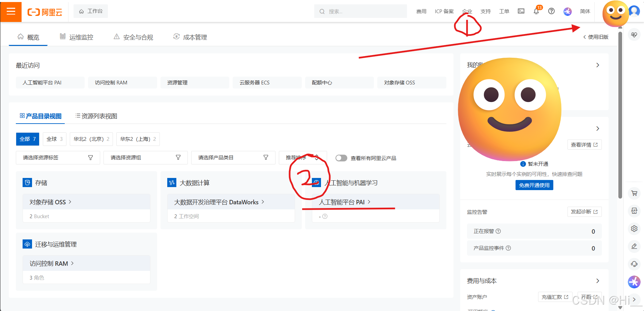This screenshot has height=311, width=644.
Task: Click the 充值汇款 button
Action: pos(555,297)
